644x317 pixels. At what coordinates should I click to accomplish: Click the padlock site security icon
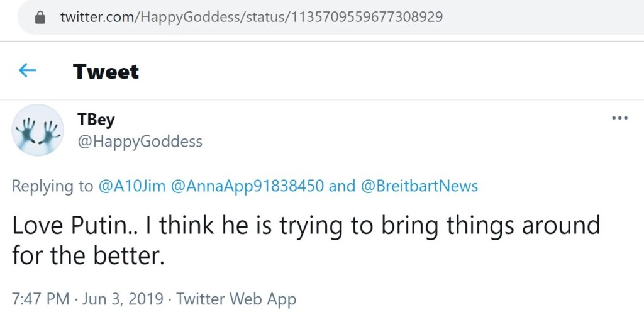[x=41, y=17]
